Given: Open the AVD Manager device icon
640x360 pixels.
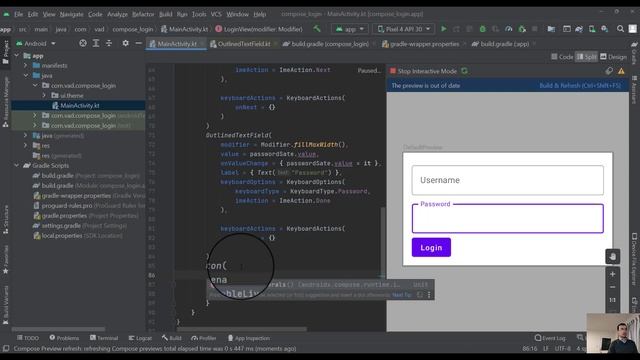Looking at the screenshot, I should click(592, 29).
